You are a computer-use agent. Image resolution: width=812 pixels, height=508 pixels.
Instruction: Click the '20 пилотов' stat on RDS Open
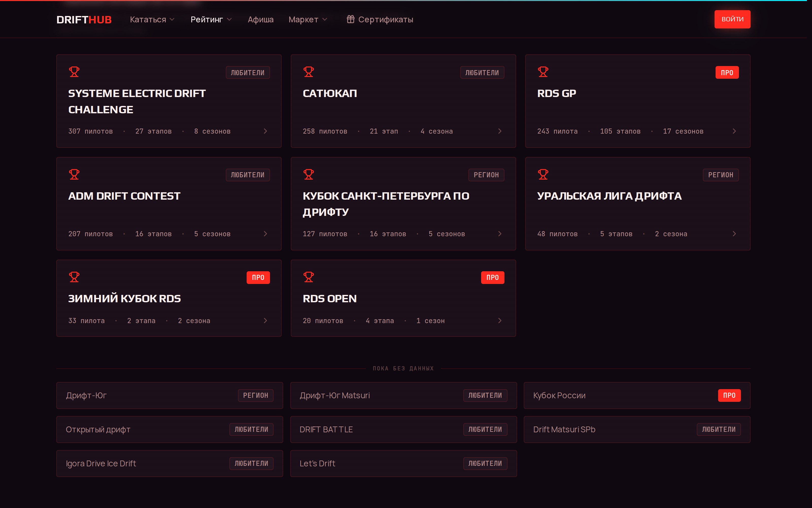[x=323, y=321]
